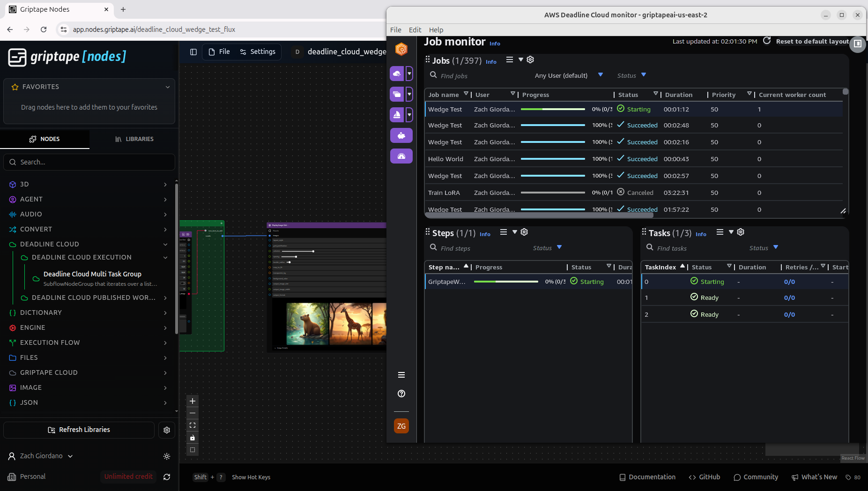868x491 pixels.
Task: Open library settings gear next to Refresh Libraries
Action: pos(167,430)
